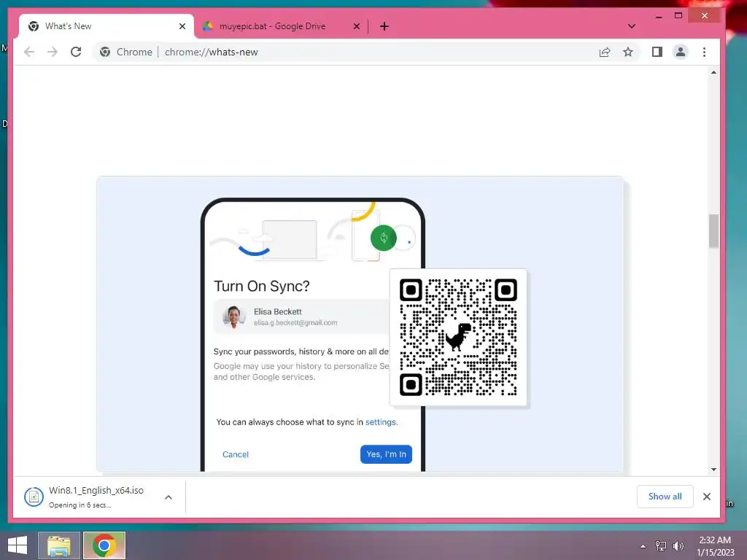The height and width of the screenshot is (560, 747).
Task: Expand the download options chevron
Action: [169, 497]
